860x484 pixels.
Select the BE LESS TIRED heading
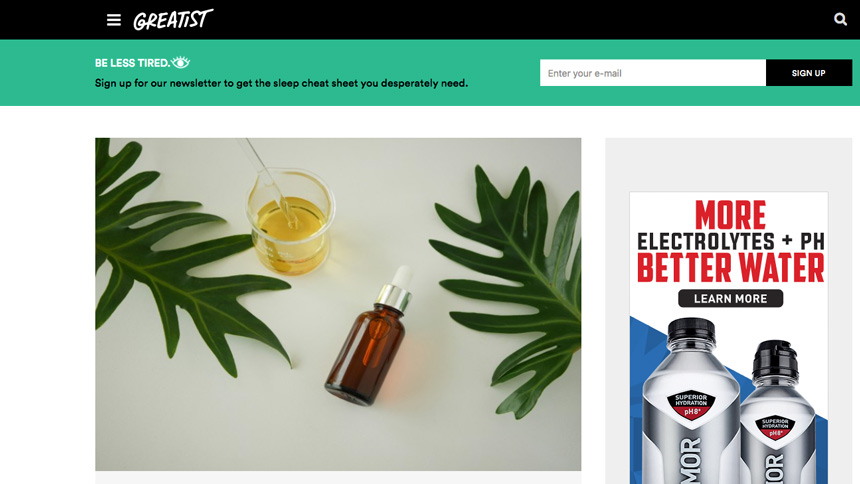132,63
